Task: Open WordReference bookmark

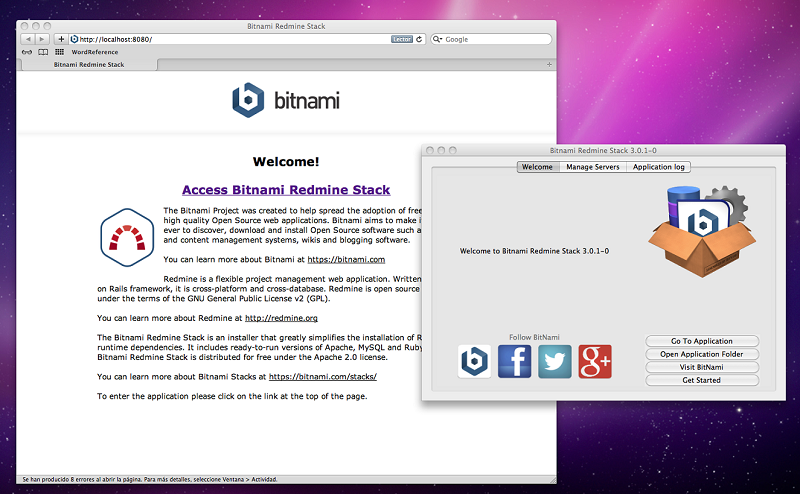Action: (x=95, y=52)
